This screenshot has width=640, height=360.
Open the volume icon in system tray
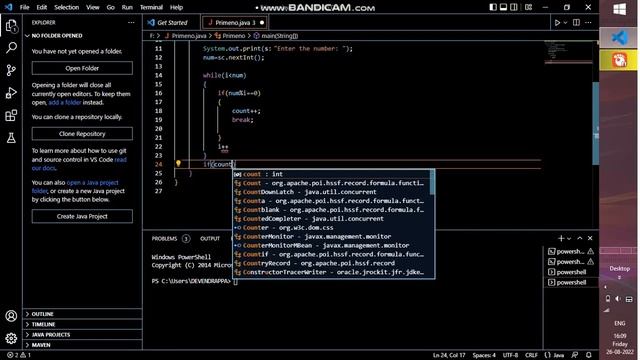coord(618,299)
